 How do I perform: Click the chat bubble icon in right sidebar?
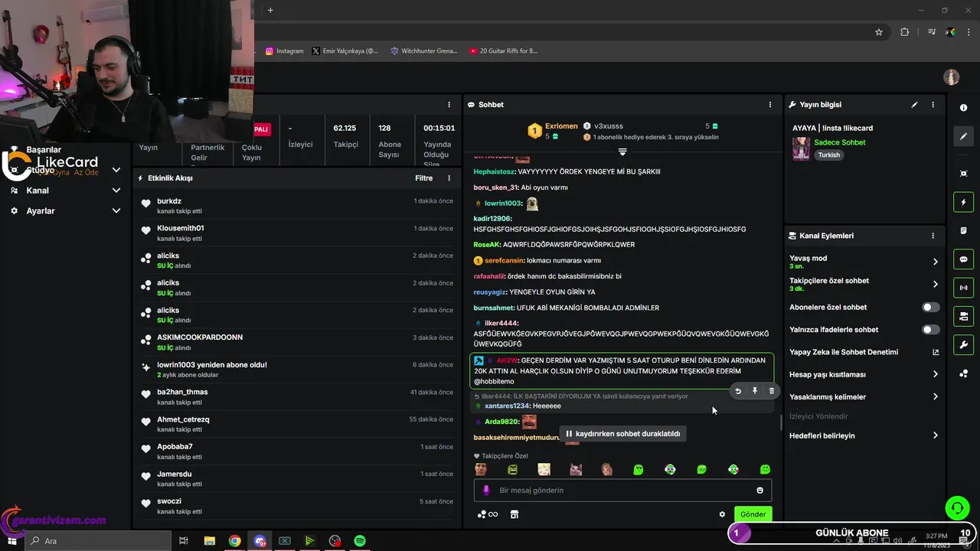pos(964,259)
